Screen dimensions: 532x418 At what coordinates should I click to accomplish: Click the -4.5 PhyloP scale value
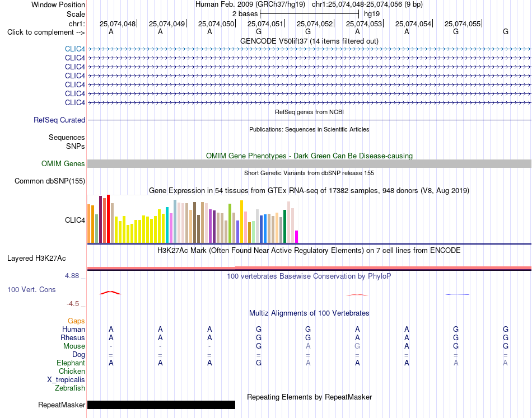(x=73, y=304)
